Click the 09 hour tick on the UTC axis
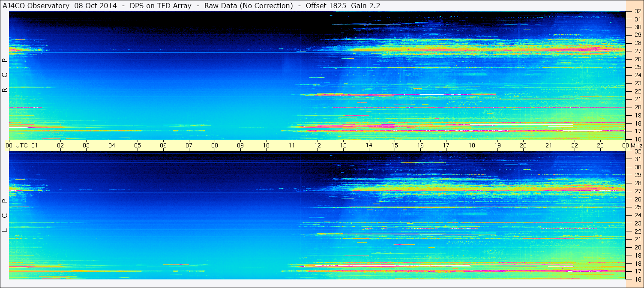The width and height of the screenshot is (644, 288). coord(240,145)
